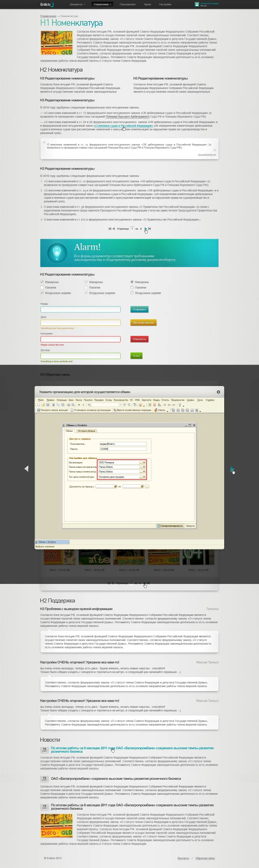Image resolution: width=259 pixels, height=868 pixels.
Task: Go to last page in pagination under numbered list
Action: [x=149, y=229]
